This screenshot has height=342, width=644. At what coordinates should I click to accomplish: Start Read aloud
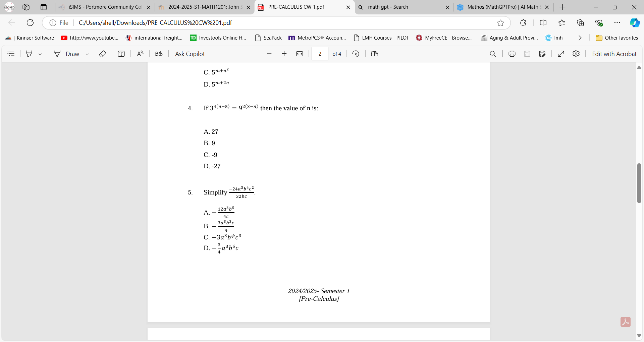[140, 54]
